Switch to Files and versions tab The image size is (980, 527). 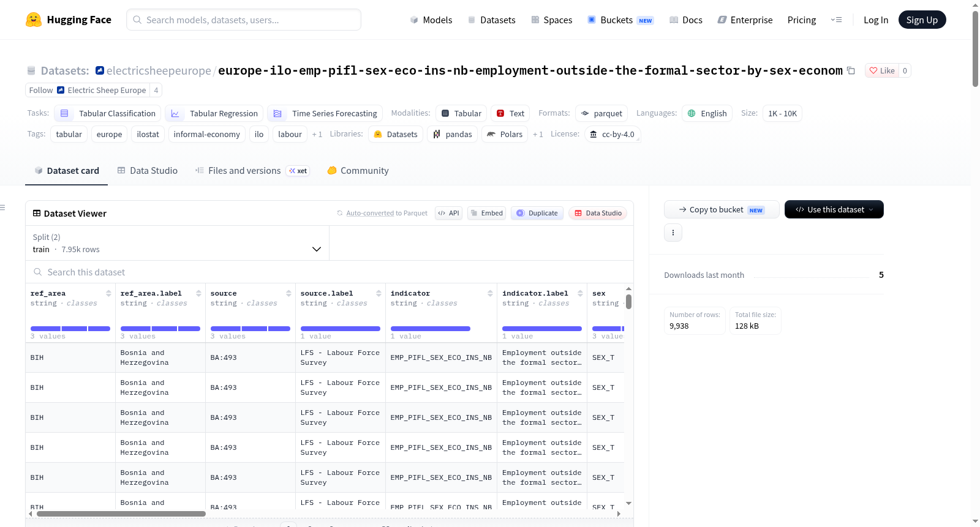[252, 171]
